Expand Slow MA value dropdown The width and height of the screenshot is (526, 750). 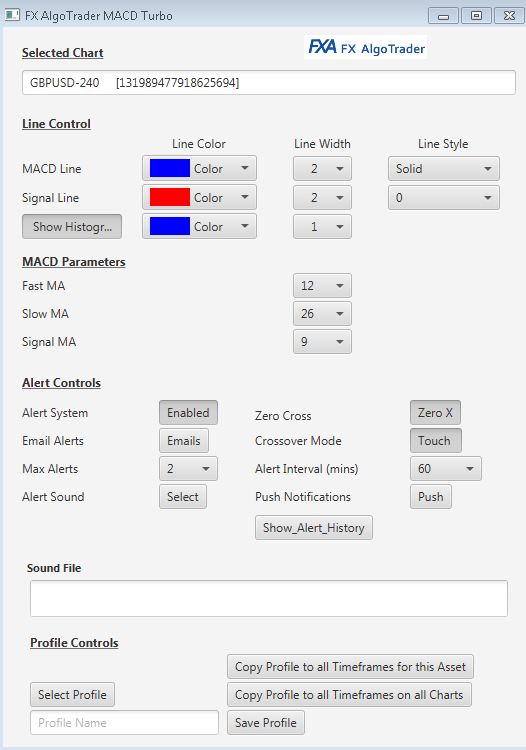(x=322, y=314)
